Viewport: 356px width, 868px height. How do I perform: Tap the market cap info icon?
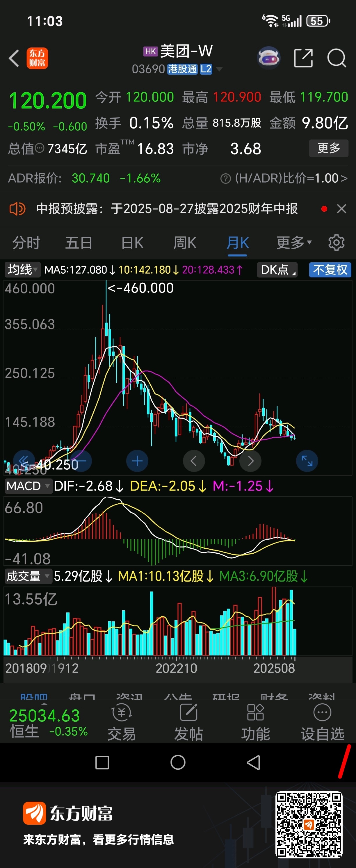pos(40,148)
